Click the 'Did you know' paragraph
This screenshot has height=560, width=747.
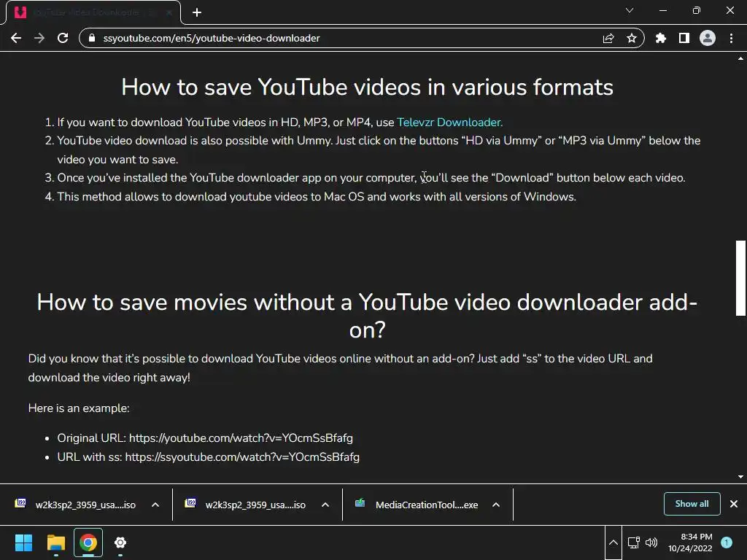coord(340,368)
